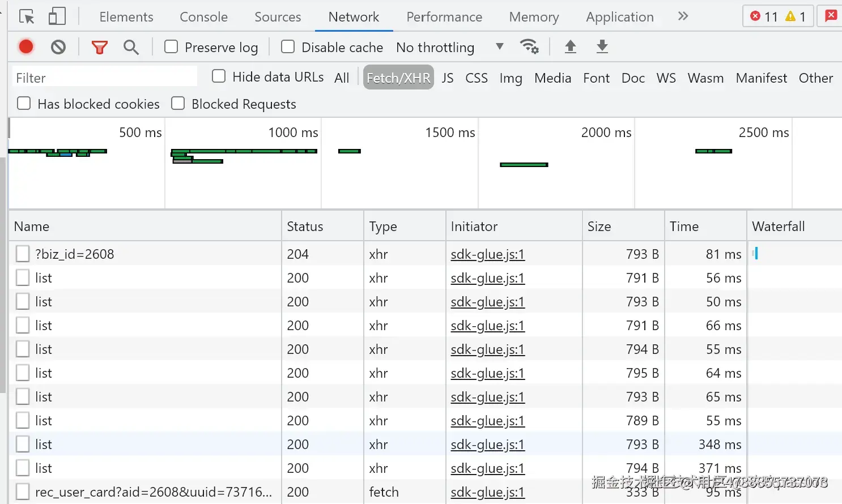The image size is (842, 504).
Task: Select the Fetch/XHR filter
Action: click(398, 78)
